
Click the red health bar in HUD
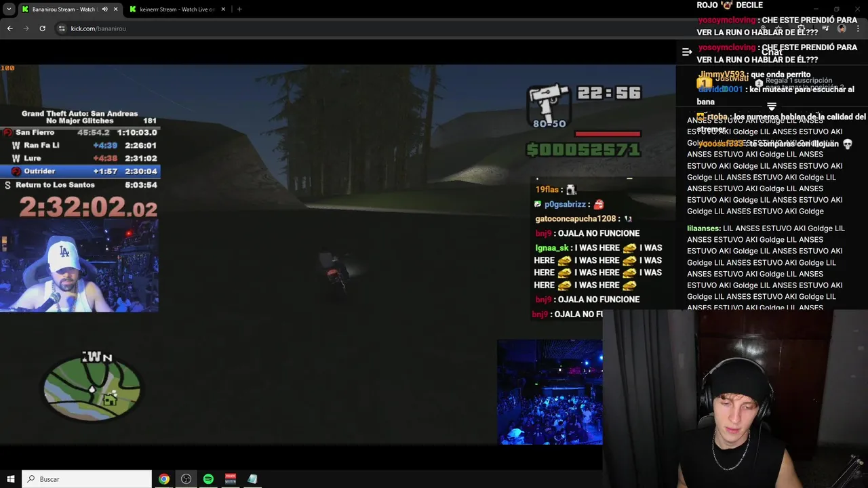point(608,134)
